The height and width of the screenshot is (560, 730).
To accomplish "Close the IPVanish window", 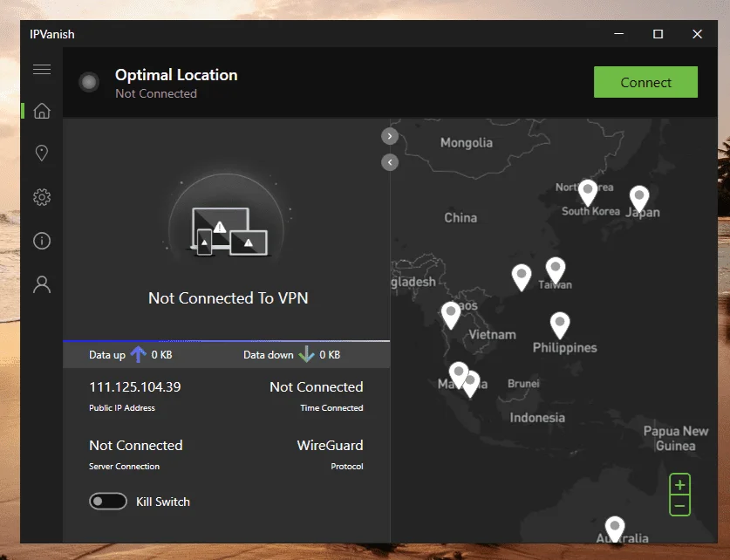I will (x=697, y=34).
